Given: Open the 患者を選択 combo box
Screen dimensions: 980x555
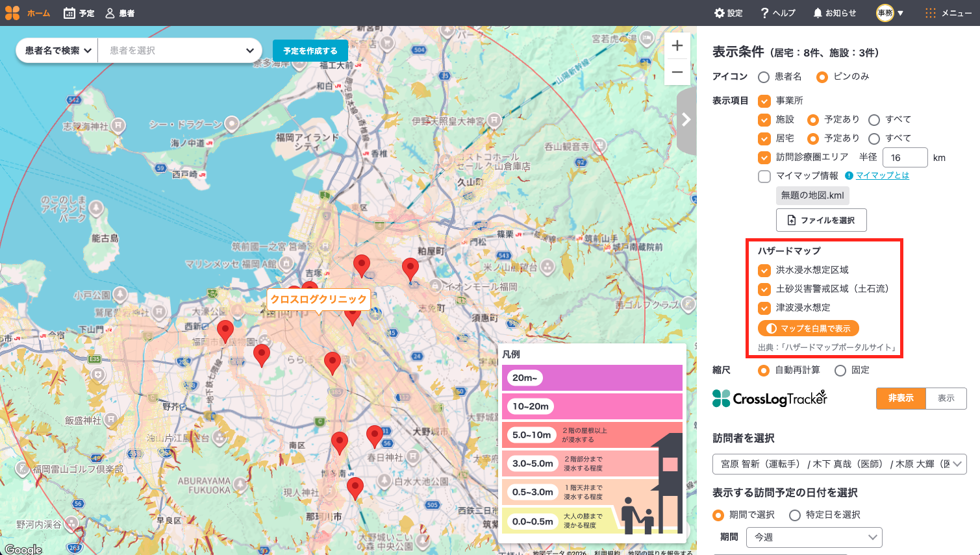Looking at the screenshot, I should coord(181,51).
